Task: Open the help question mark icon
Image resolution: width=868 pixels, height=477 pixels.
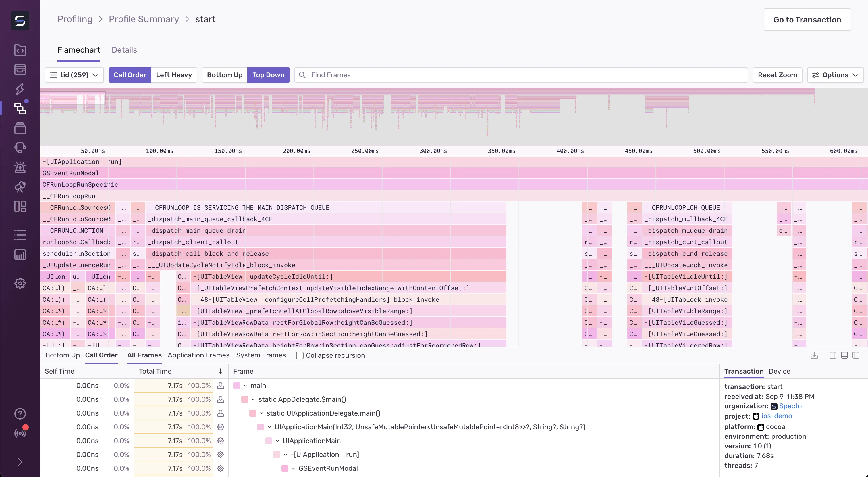Action: click(20, 413)
